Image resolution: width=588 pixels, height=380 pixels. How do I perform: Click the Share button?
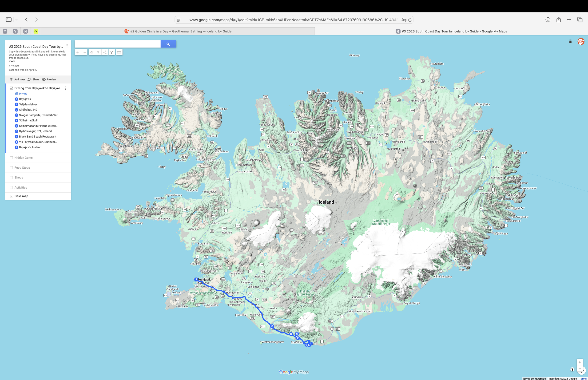coord(34,79)
